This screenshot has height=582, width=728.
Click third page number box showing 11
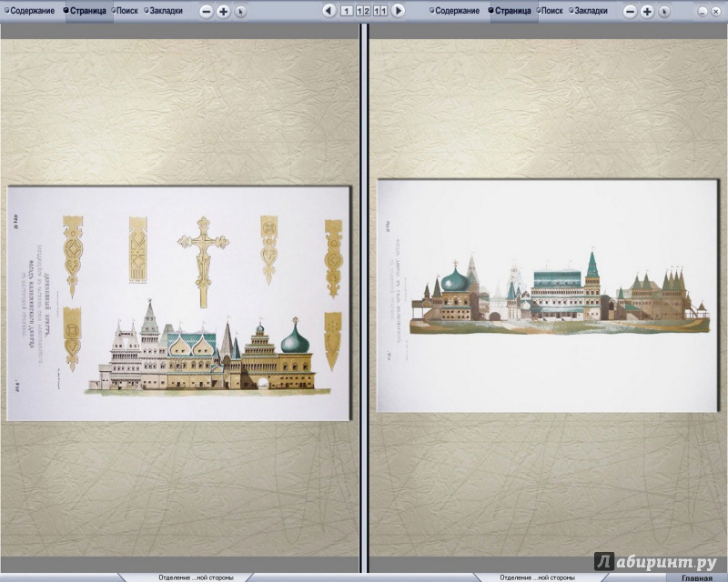tap(380, 11)
